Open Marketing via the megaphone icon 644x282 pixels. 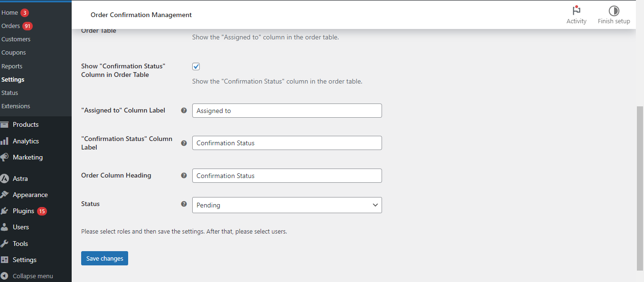[x=8, y=157]
